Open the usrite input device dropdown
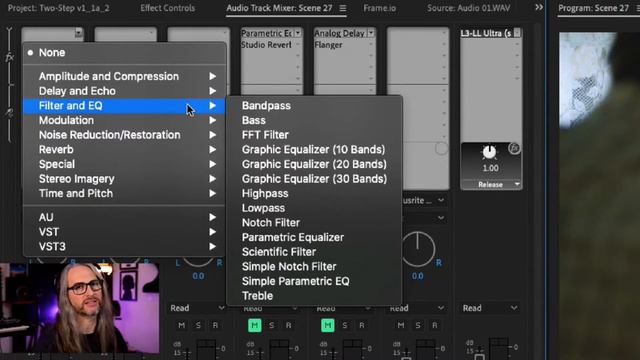Screen dimensions: 640x360 (x=441, y=200)
